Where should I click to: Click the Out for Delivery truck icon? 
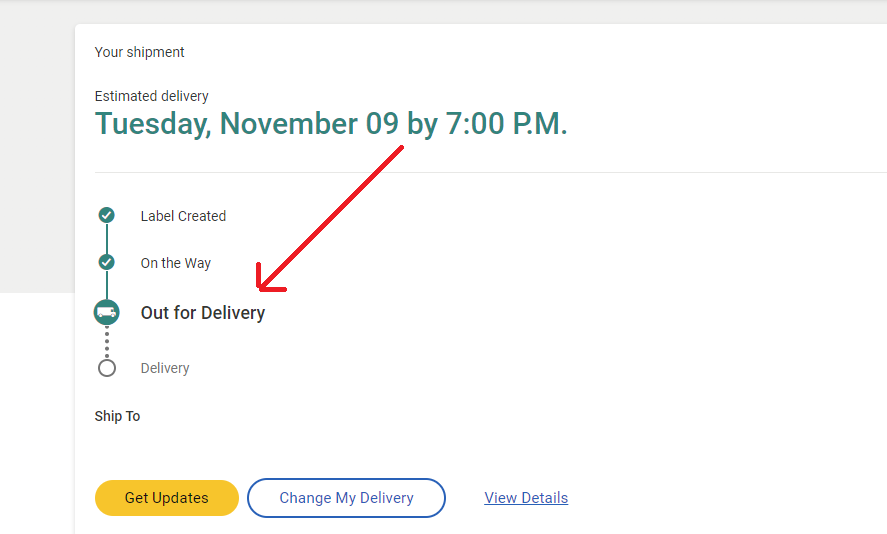pyautogui.click(x=106, y=312)
